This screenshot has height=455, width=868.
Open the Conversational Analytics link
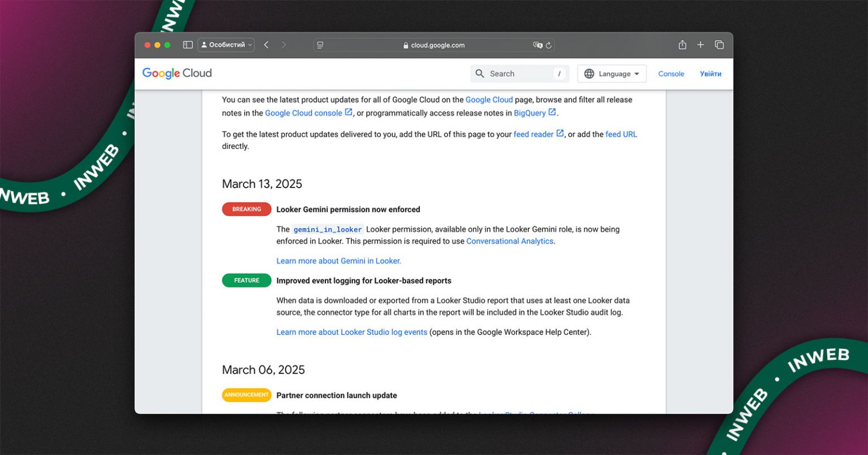(510, 241)
